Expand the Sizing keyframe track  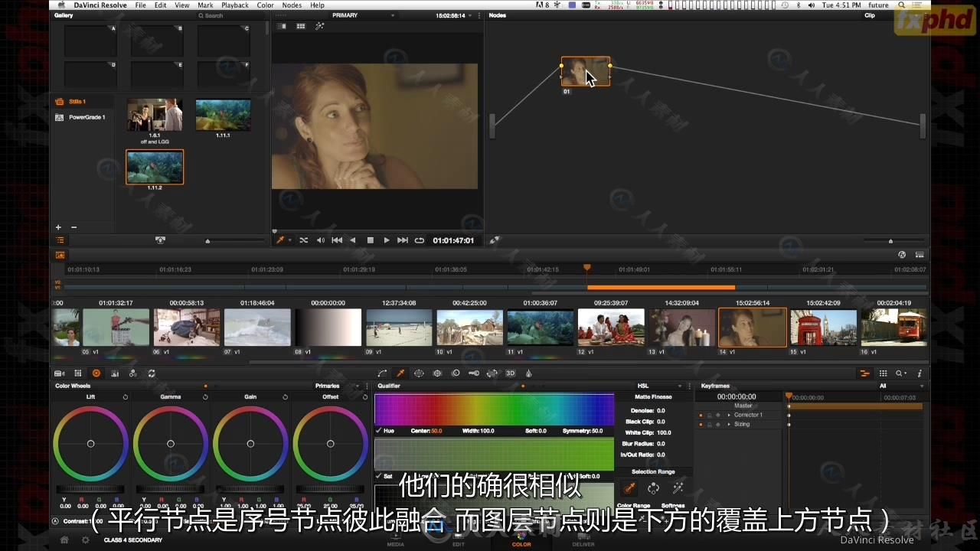click(728, 424)
